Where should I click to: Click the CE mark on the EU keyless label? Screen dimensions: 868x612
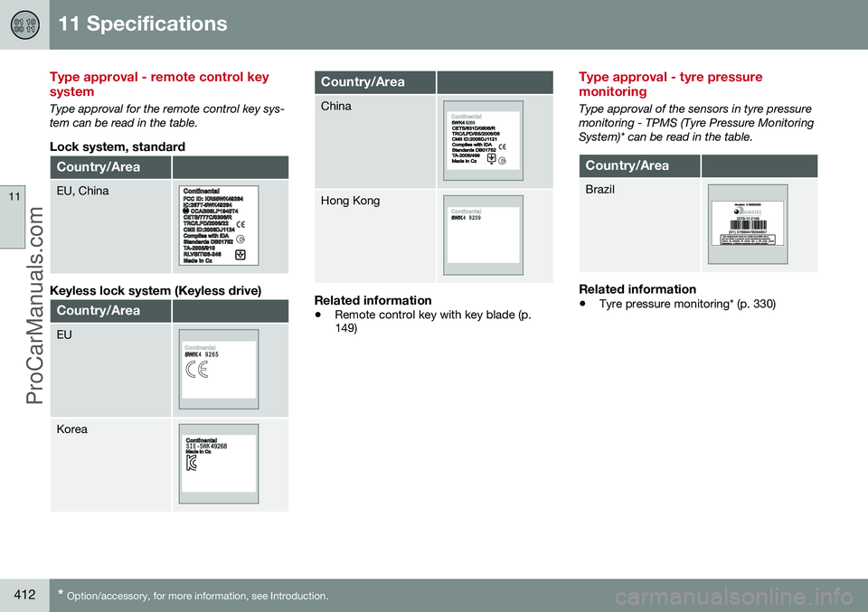(197, 369)
